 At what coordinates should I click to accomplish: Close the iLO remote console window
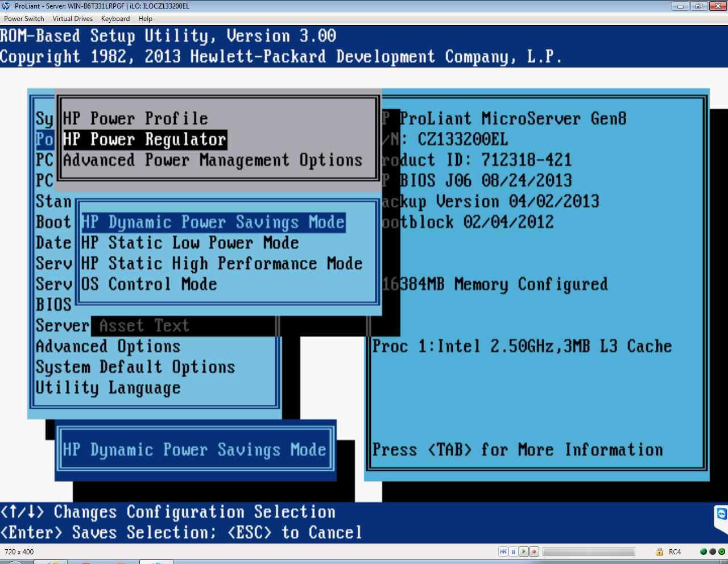pos(717,6)
